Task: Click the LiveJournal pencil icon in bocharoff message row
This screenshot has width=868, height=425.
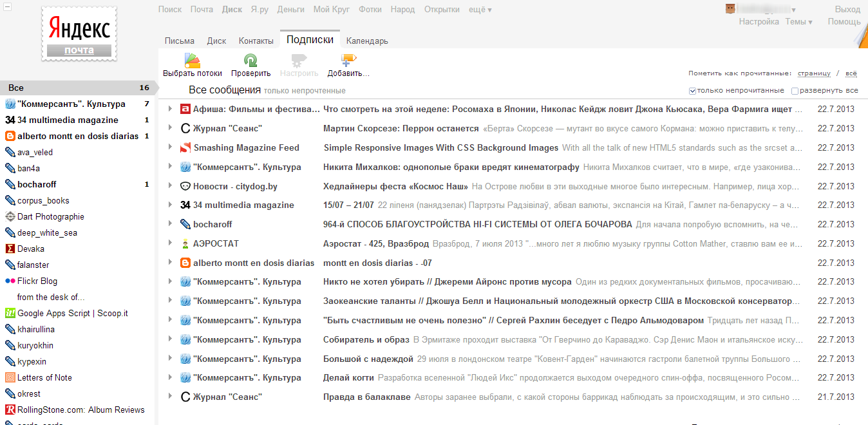Action: 185,224
